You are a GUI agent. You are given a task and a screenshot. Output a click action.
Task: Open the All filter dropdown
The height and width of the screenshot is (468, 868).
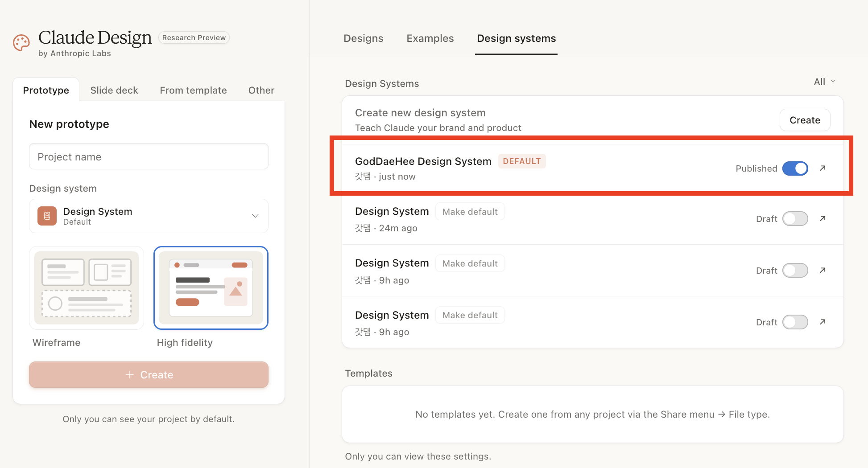[824, 82]
